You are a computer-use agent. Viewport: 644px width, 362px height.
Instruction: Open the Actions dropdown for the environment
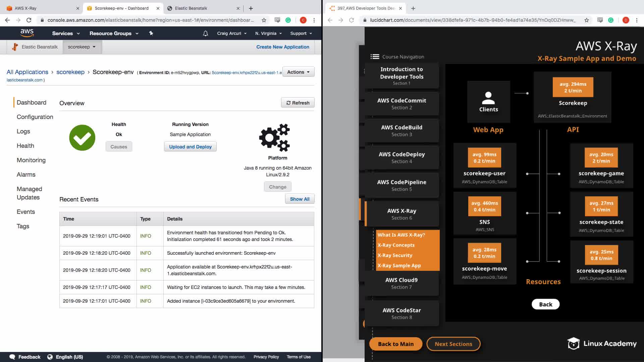tap(298, 72)
